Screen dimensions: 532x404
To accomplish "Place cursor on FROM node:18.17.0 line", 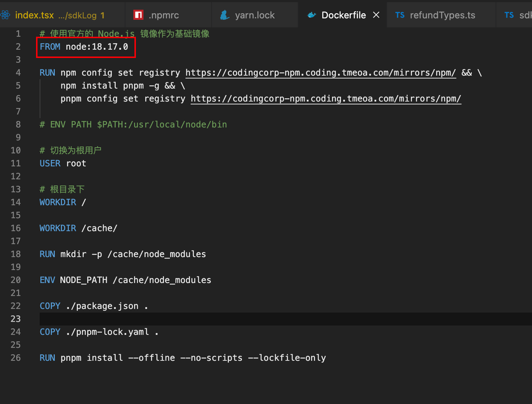I will [84, 47].
